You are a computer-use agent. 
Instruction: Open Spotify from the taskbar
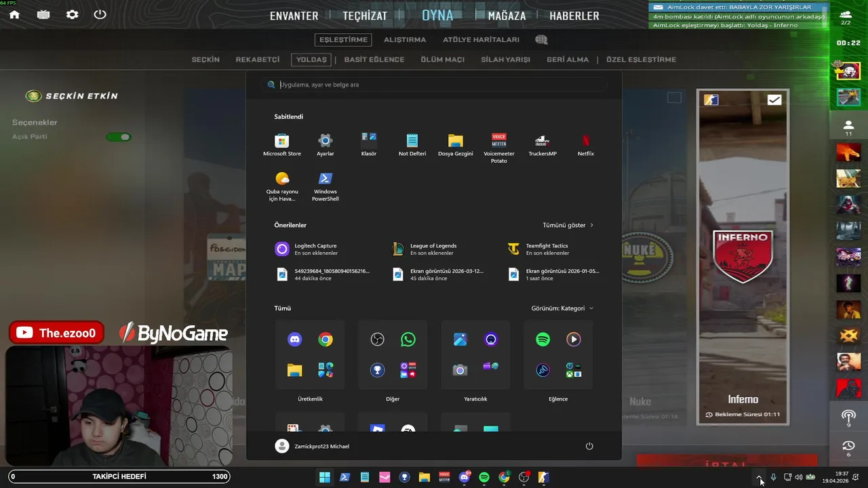click(484, 477)
